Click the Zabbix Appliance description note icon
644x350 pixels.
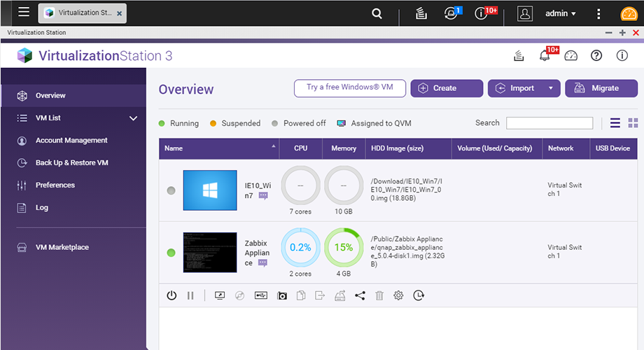(x=263, y=263)
